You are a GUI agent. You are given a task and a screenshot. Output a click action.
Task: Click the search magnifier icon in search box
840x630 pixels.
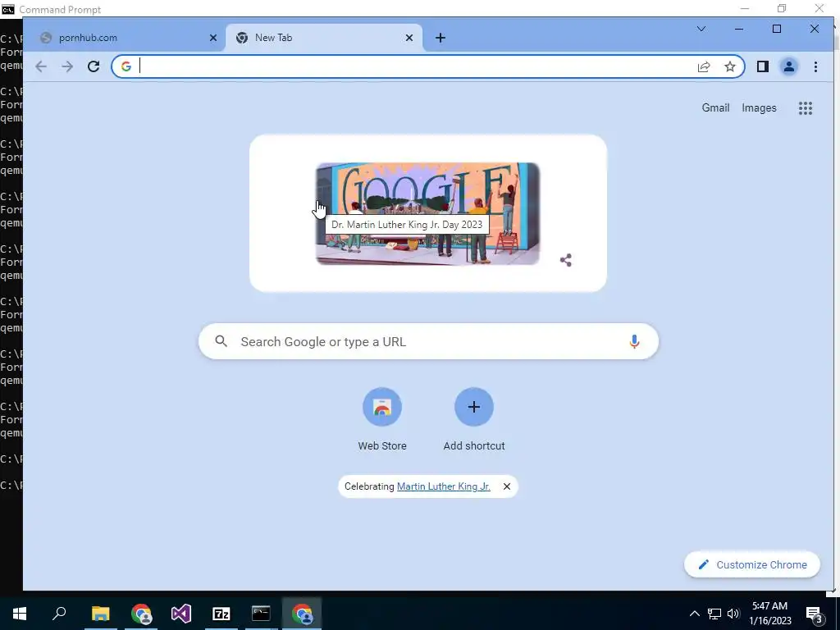point(221,341)
